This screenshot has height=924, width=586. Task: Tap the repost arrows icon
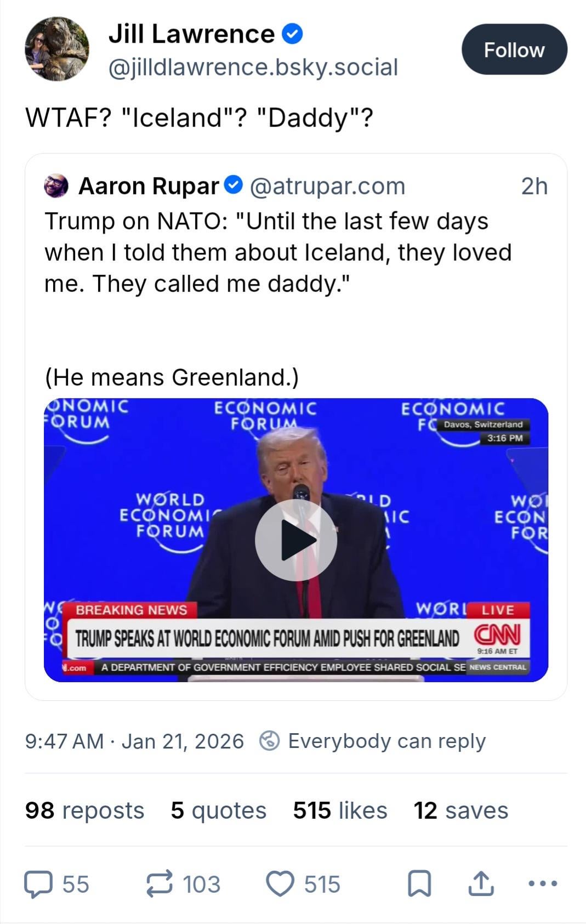tap(160, 884)
